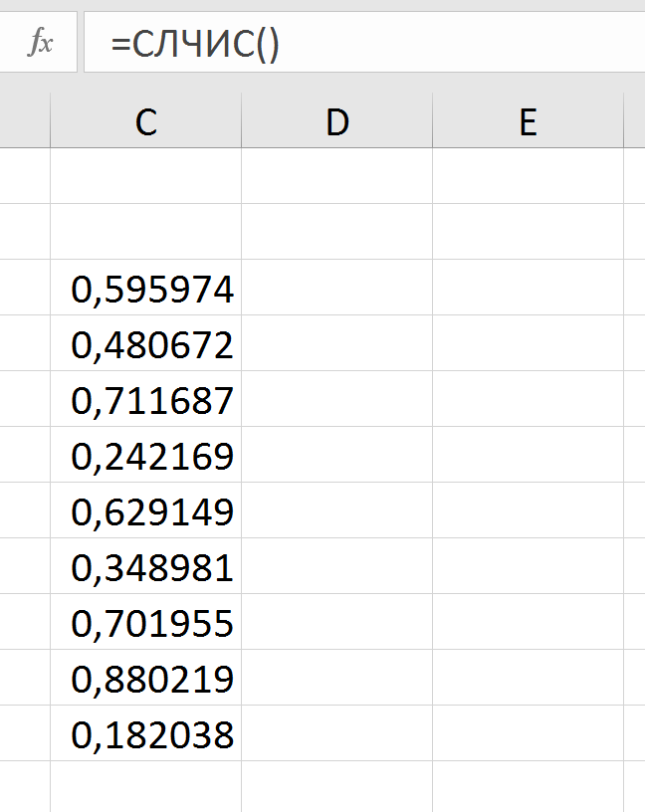Select the cell containing 0,242169
645x812 pixels.
(146, 455)
